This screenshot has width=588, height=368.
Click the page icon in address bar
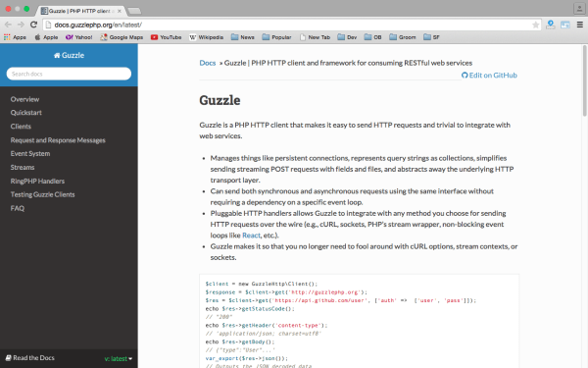tap(48, 25)
